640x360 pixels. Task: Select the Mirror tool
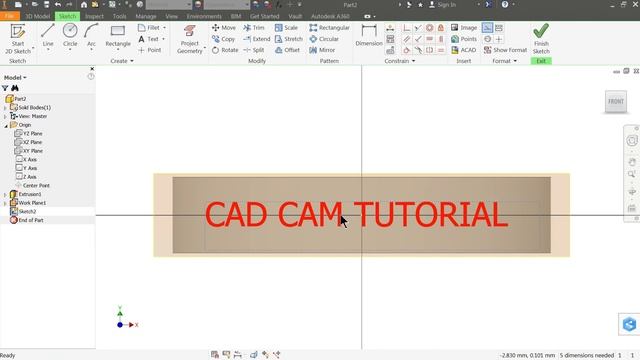point(322,50)
